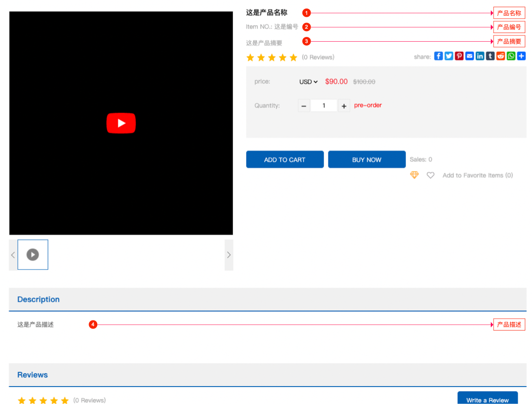Click description text 这是产品描述
The image size is (532, 411).
(35, 324)
